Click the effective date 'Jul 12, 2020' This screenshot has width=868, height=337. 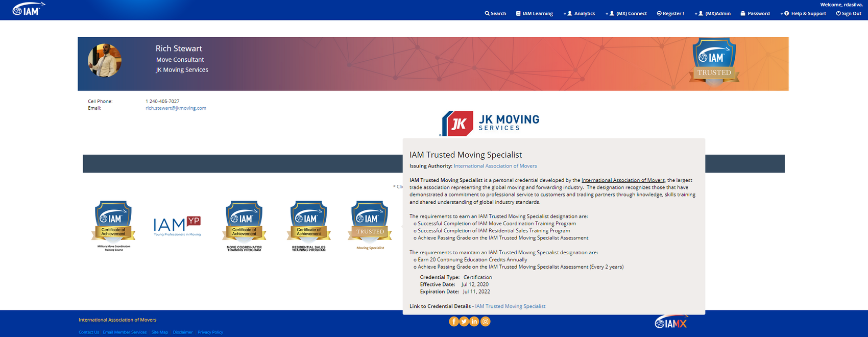475,284
